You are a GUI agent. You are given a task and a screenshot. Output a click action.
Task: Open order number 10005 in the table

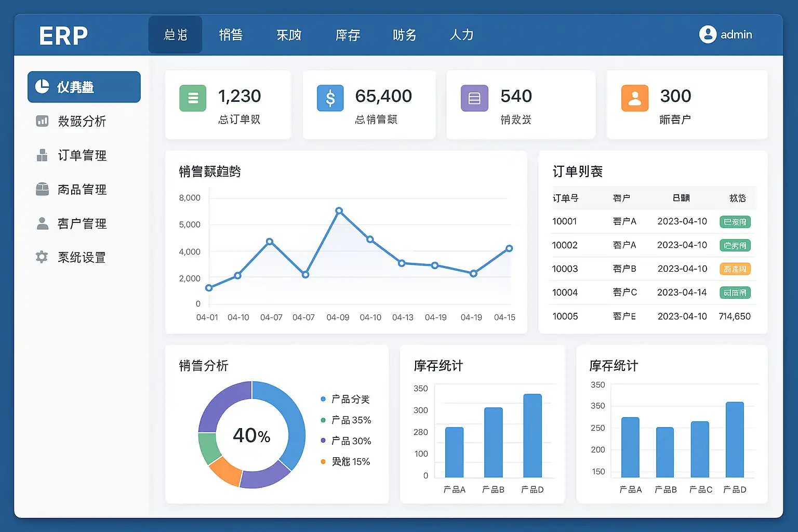565,316
